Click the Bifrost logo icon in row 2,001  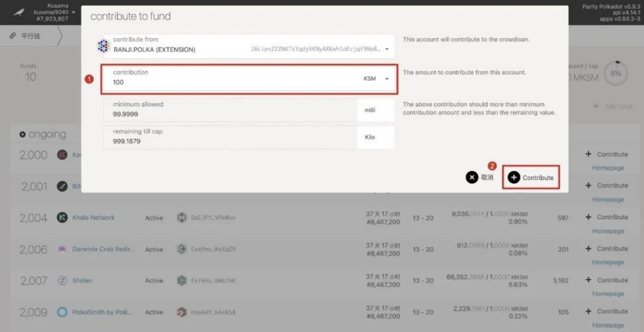coord(62,186)
